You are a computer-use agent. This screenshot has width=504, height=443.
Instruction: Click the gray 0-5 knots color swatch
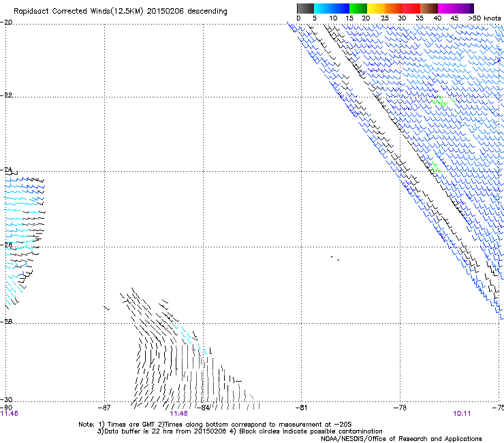point(305,8)
